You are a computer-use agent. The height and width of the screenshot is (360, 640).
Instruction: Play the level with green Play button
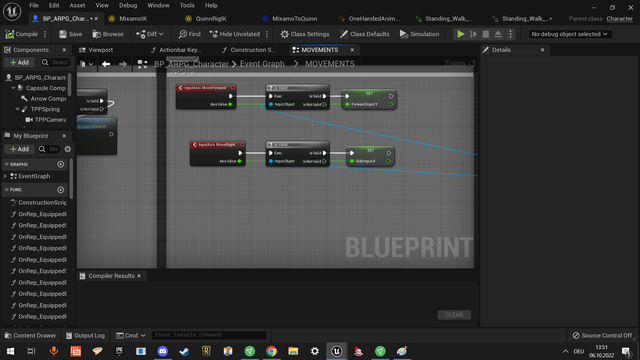[461, 34]
